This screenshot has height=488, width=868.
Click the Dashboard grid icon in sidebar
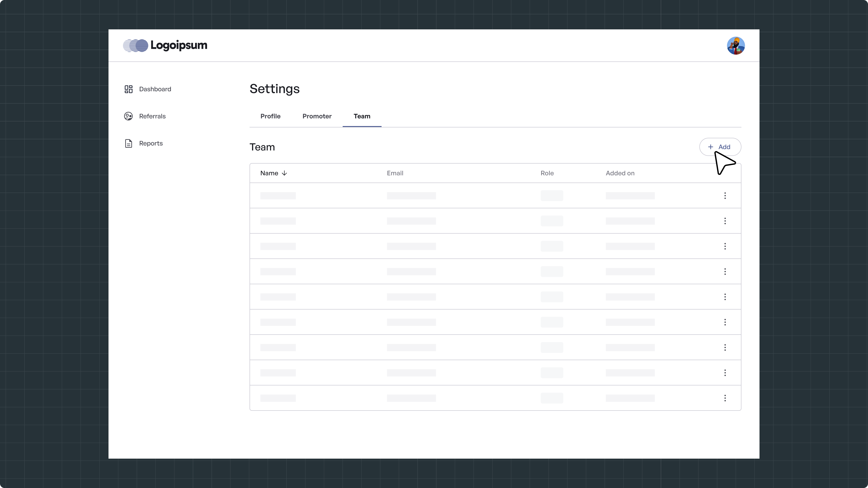pyautogui.click(x=128, y=89)
